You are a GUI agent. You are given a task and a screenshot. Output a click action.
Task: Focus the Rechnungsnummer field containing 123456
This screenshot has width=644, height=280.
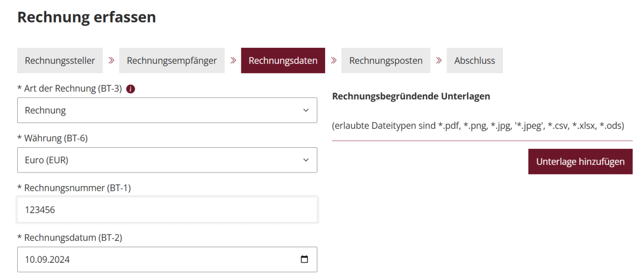click(167, 210)
